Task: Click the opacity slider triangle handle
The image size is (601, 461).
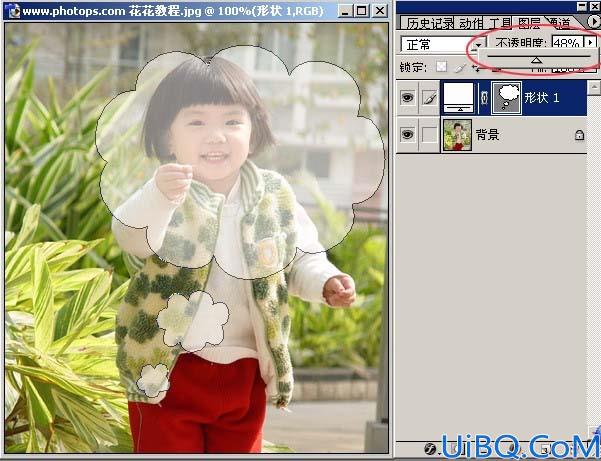Action: pyautogui.click(x=536, y=60)
